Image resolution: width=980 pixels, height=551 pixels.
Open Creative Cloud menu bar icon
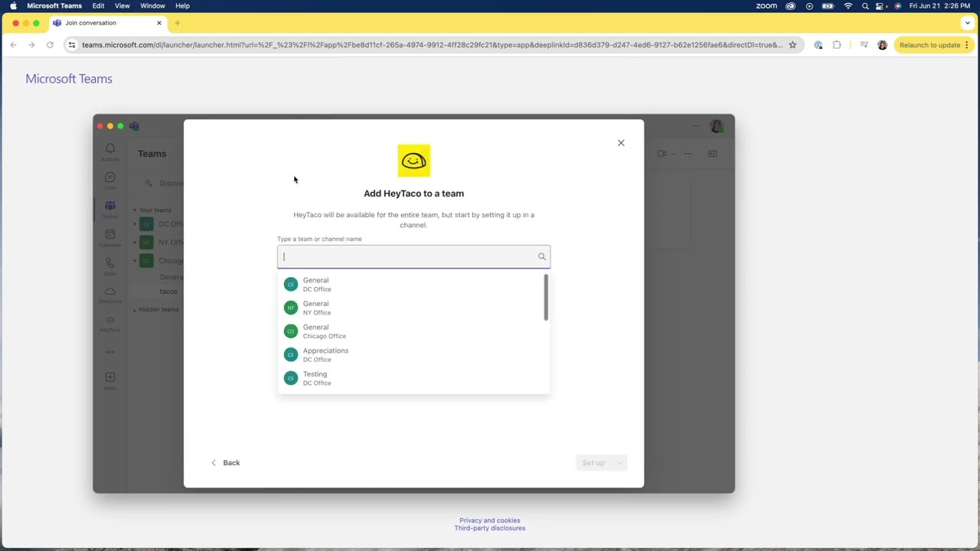pos(791,6)
